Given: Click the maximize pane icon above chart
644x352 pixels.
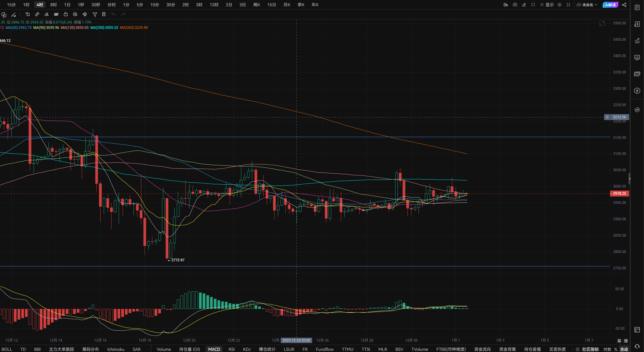Looking at the screenshot, I should click(602, 23).
